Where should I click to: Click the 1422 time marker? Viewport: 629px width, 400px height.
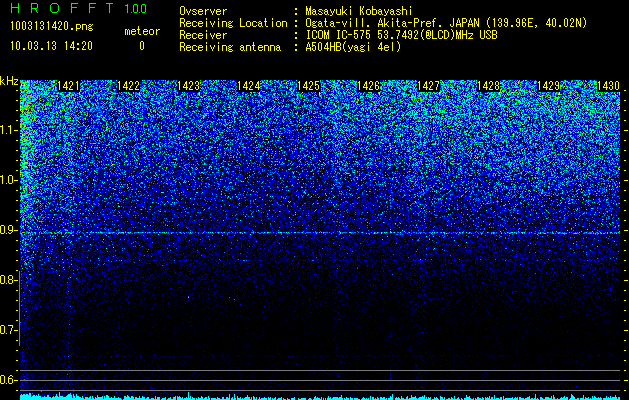coord(128,86)
